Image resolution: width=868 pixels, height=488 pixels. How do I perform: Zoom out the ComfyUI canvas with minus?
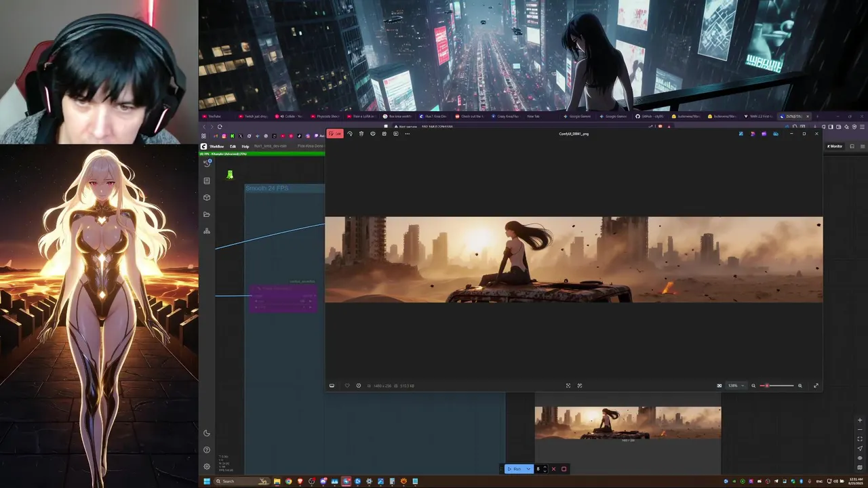tap(860, 430)
